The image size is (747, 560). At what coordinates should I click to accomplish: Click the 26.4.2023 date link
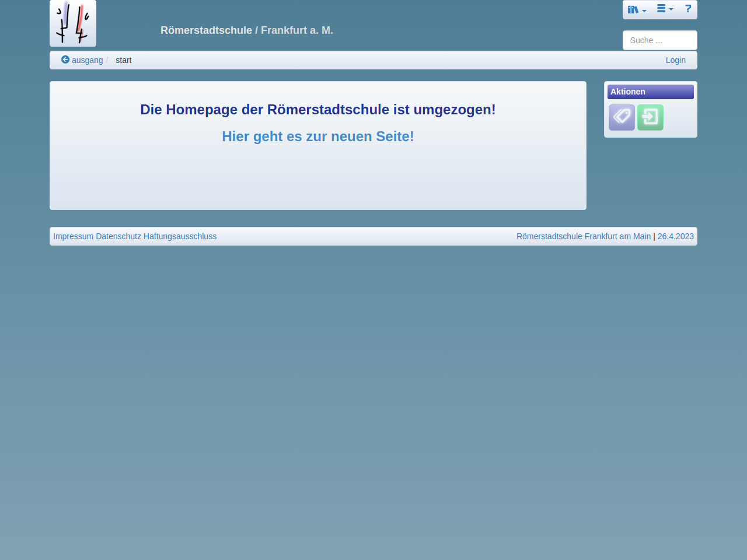[675, 236]
